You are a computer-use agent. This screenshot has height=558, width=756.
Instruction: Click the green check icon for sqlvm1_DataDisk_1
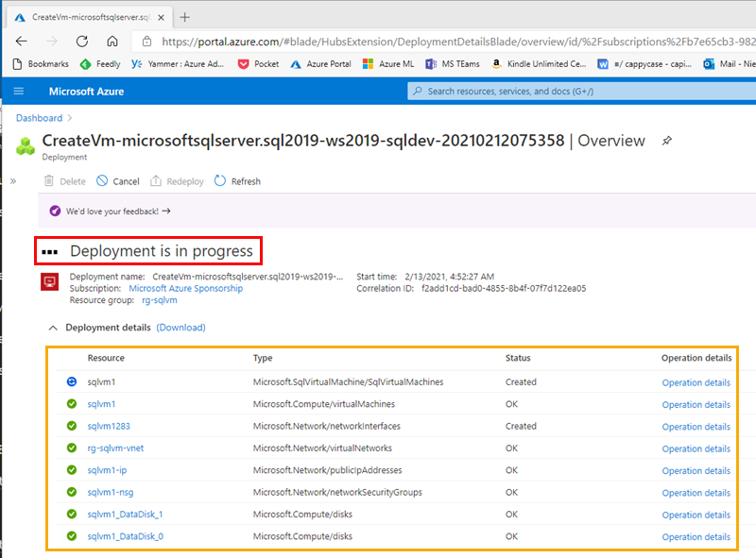click(72, 515)
